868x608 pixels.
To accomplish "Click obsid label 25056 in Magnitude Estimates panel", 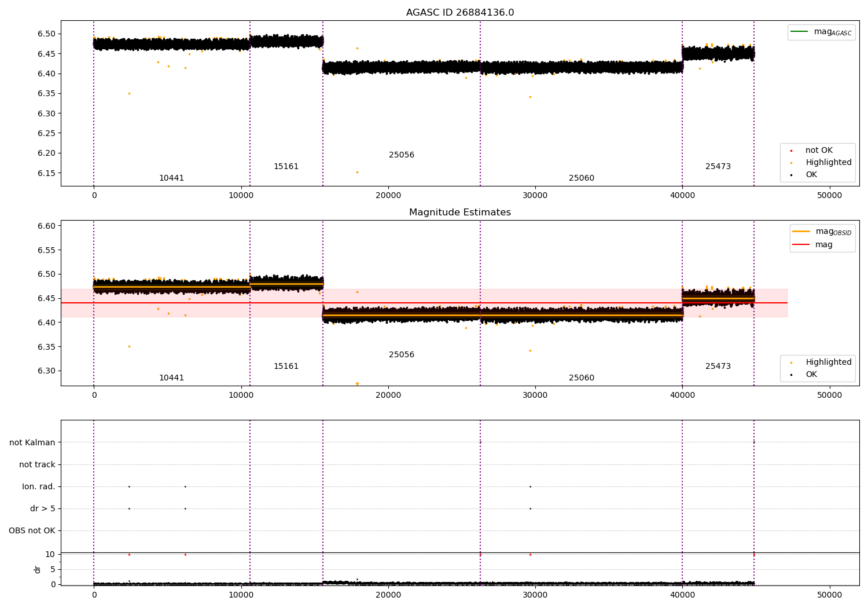I will point(402,355).
